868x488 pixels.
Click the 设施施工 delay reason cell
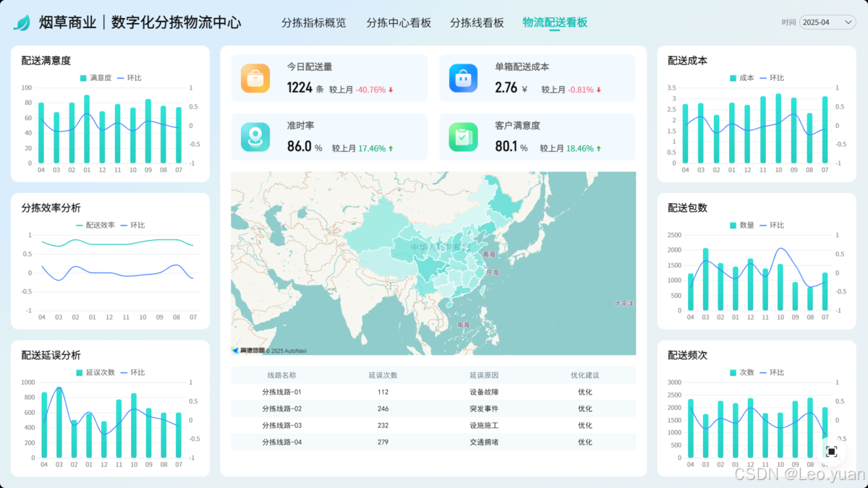click(484, 425)
